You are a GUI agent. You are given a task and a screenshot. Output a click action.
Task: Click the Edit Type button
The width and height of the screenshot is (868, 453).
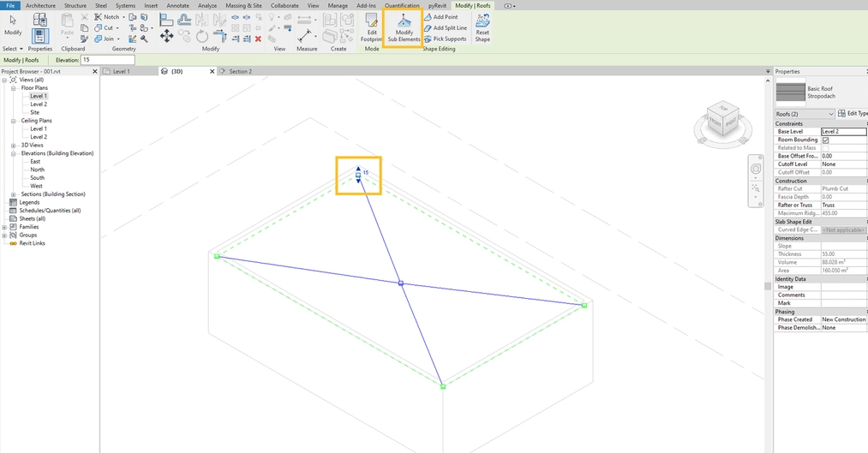853,114
